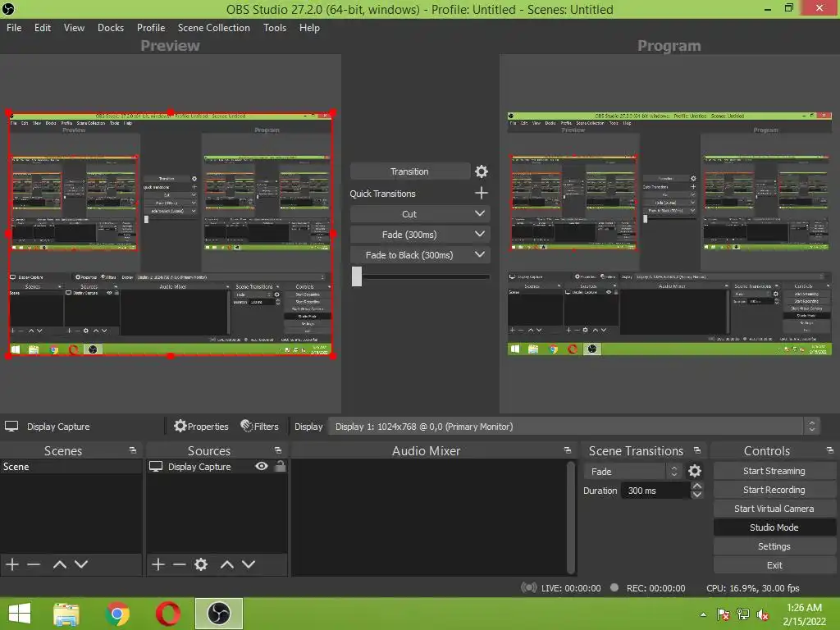Add a quick transition with plus icon
Image resolution: width=840 pixels, height=630 pixels.
tap(481, 194)
